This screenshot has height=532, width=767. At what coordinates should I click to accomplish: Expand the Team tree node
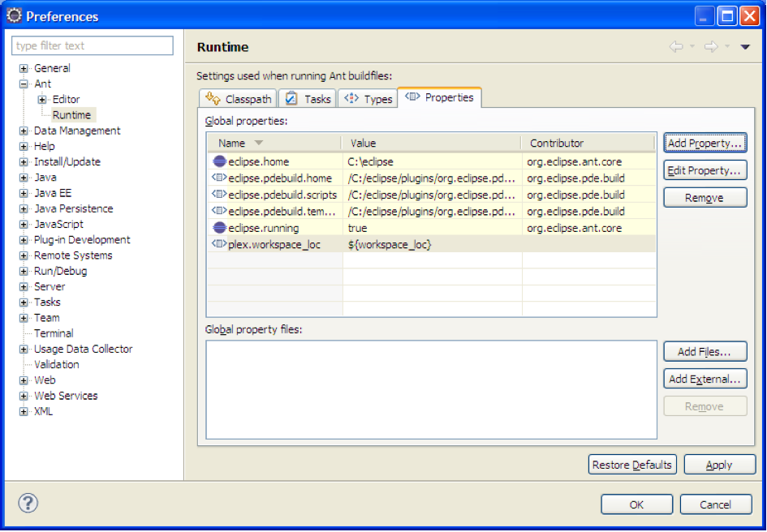[x=24, y=319]
